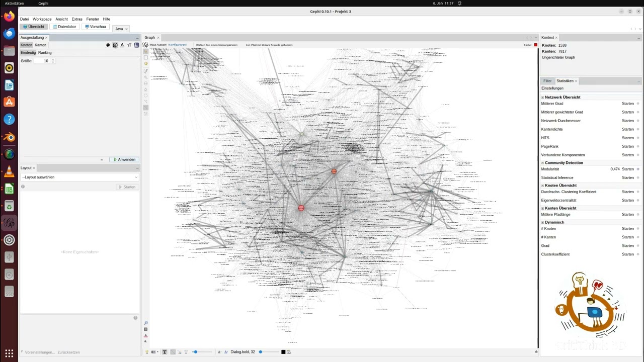The height and width of the screenshot is (362, 644).
Task: Open the Datei menu
Action: [x=24, y=19]
